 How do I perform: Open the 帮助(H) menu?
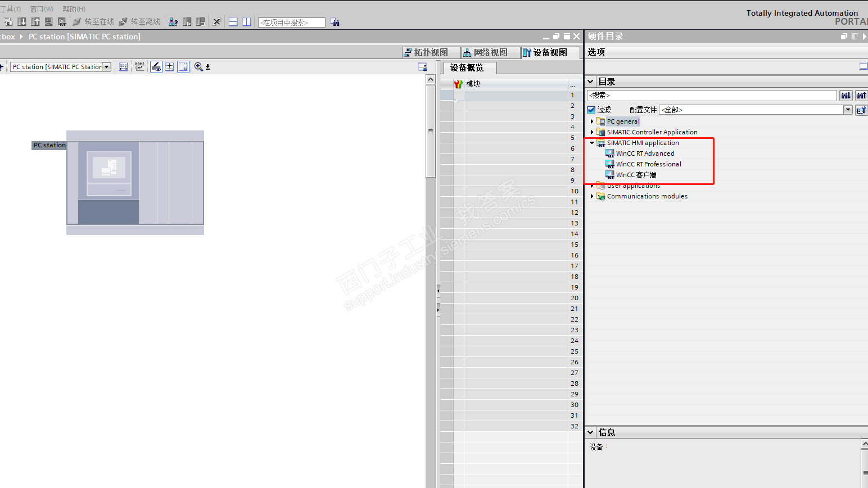click(x=74, y=9)
